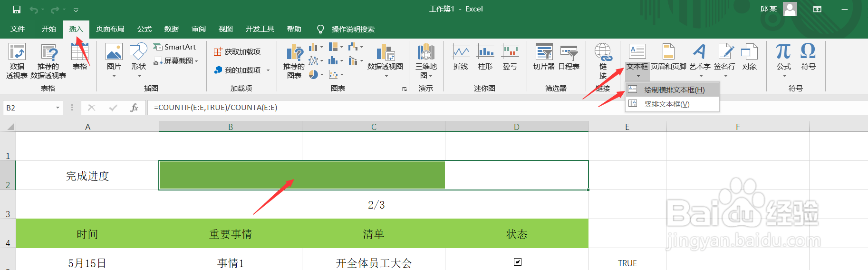Undo the last action

[x=34, y=10]
